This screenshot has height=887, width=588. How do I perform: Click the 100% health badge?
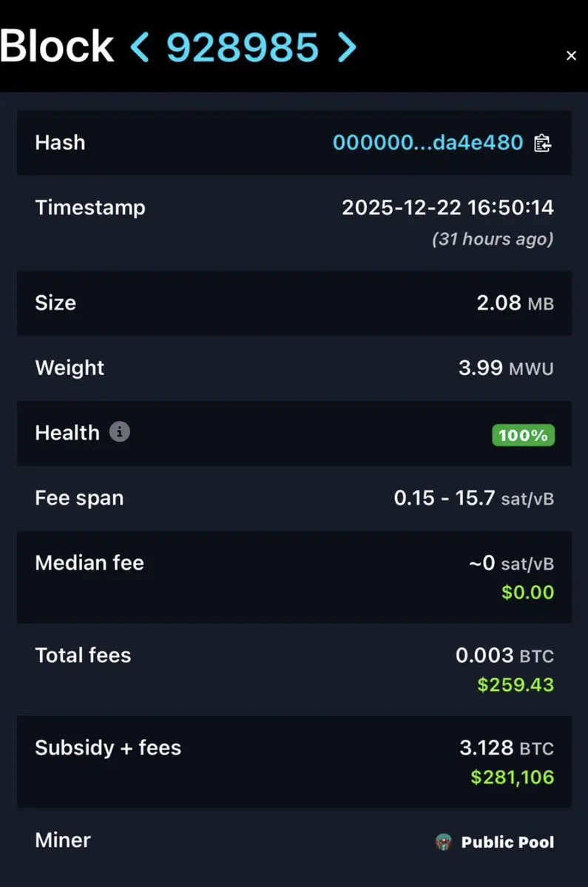click(523, 435)
